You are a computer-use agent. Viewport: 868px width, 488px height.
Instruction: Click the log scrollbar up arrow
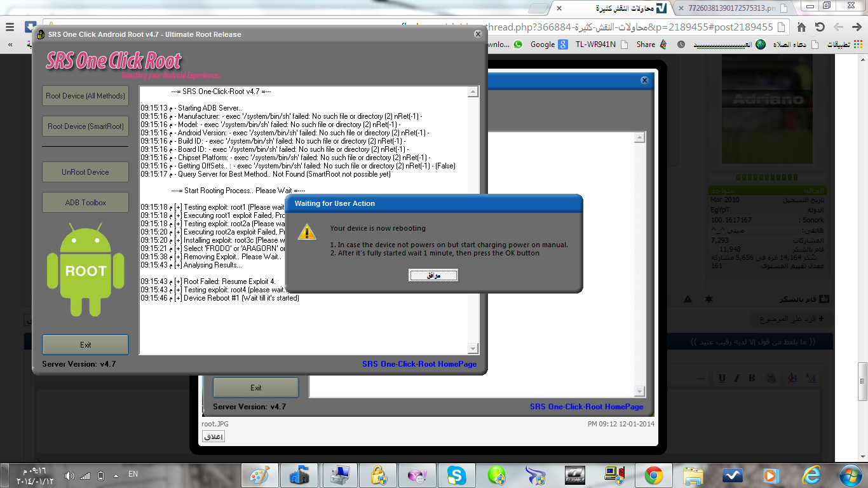[x=473, y=92]
